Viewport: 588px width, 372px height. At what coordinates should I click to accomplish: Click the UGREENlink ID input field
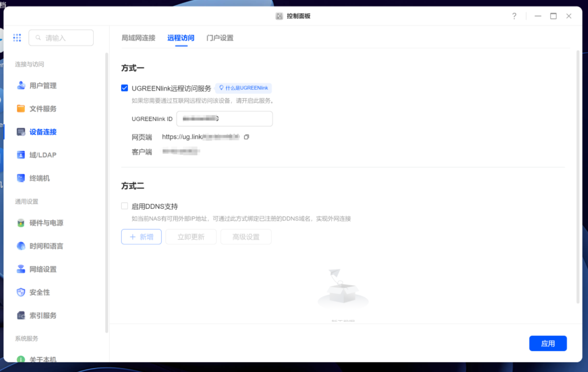[225, 119]
